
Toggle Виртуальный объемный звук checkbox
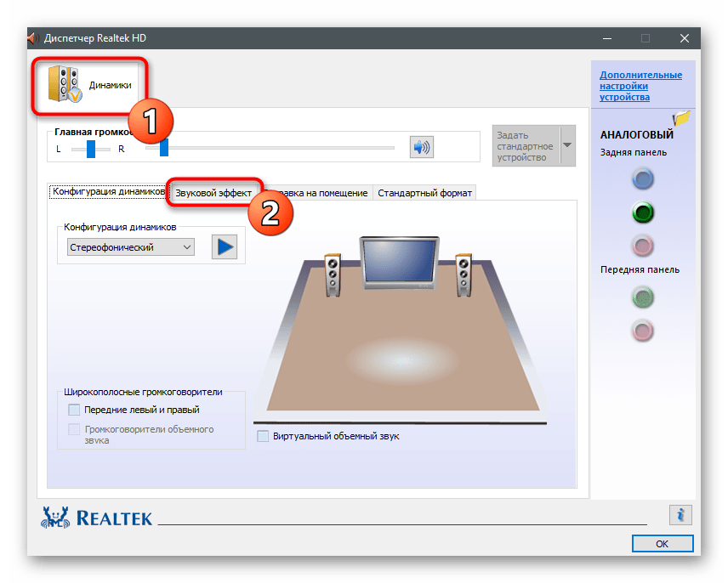click(x=264, y=436)
